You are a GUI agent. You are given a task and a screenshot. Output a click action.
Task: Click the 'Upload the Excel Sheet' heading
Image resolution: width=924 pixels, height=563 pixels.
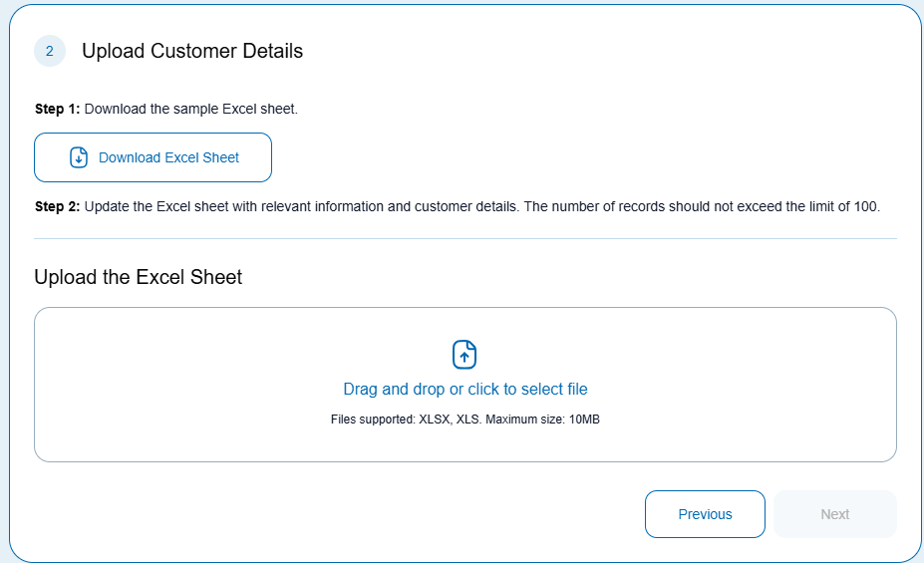click(x=138, y=277)
